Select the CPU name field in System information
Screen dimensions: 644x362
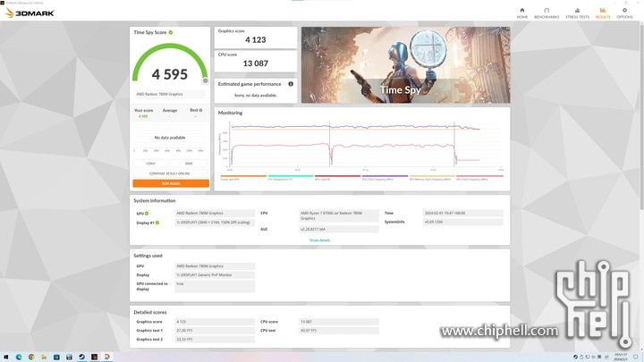[x=338, y=215]
